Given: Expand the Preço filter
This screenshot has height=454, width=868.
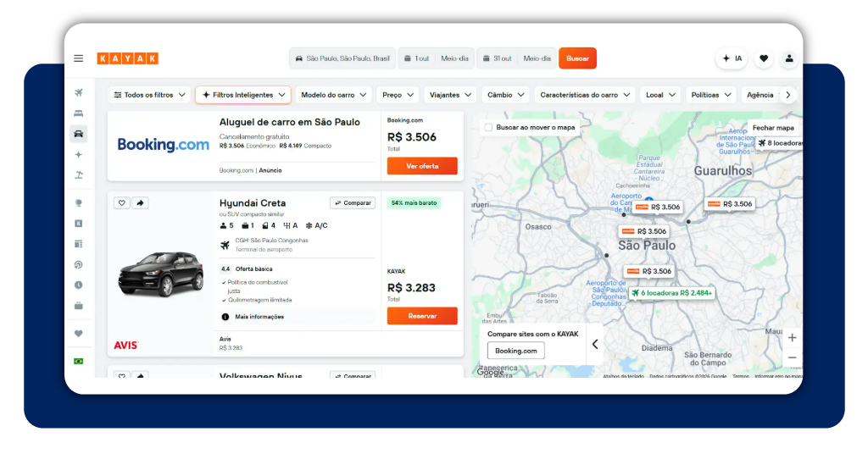Looking at the screenshot, I should (x=398, y=95).
